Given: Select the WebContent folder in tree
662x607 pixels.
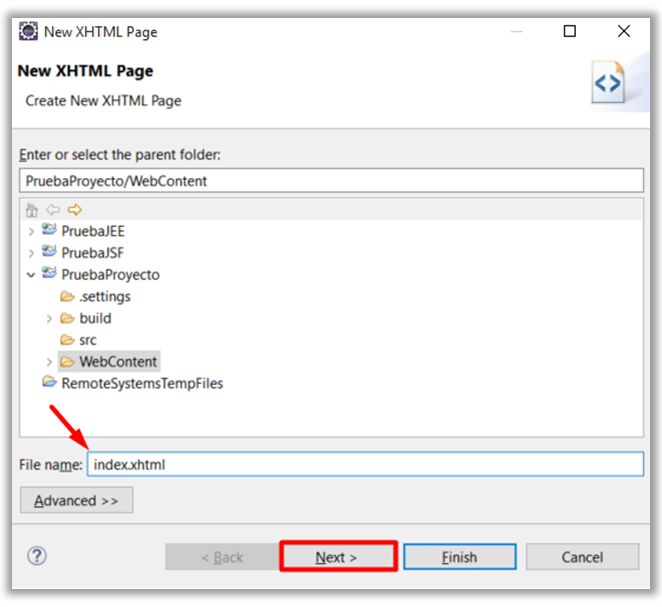Looking at the screenshot, I should tap(118, 362).
